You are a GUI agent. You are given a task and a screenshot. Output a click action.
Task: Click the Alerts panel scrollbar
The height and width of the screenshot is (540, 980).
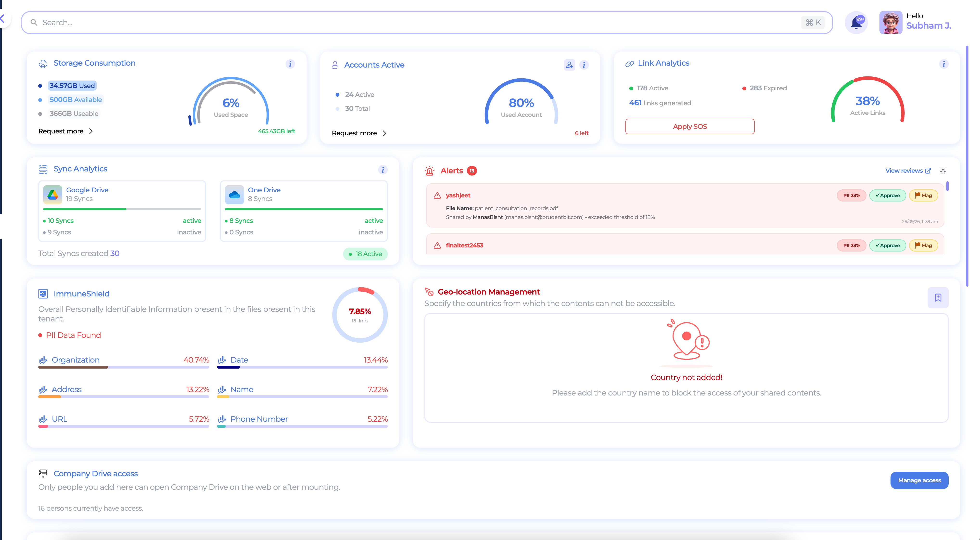coord(947,186)
